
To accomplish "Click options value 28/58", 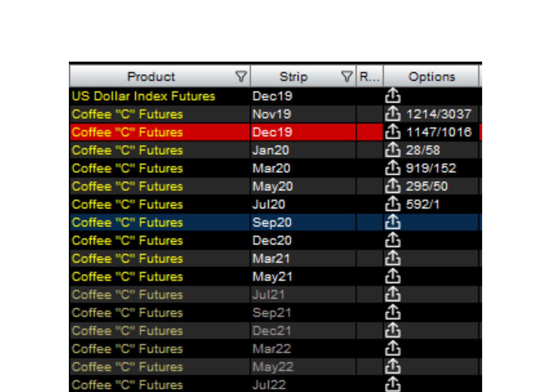I will coord(423,150).
